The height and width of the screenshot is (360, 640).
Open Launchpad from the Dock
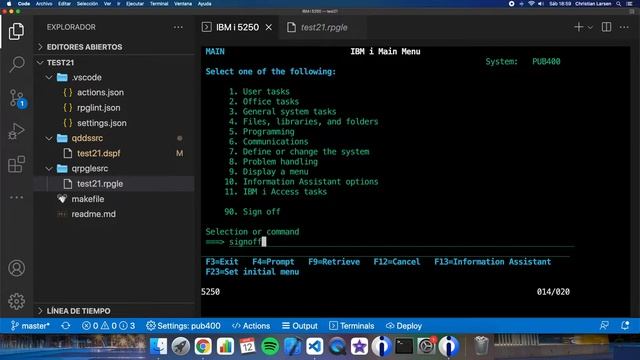(x=180, y=346)
